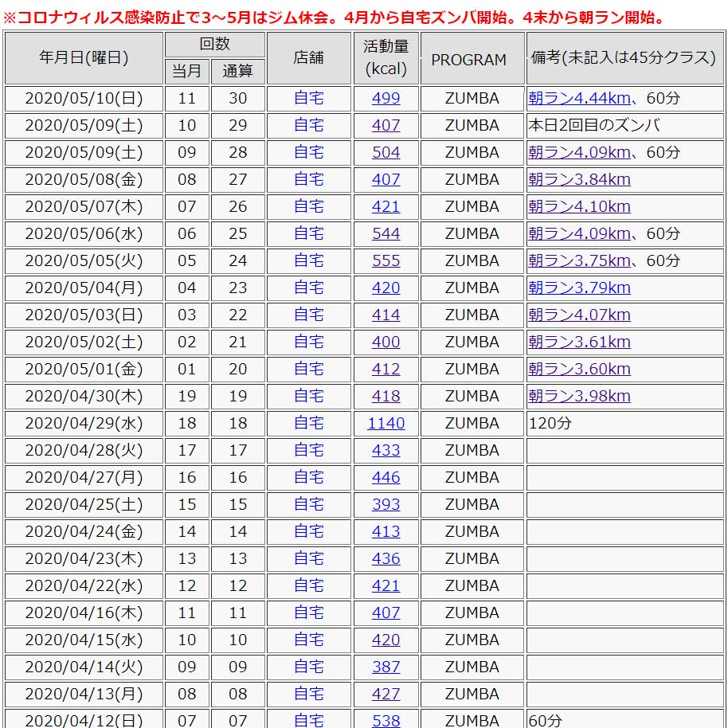This screenshot has width=728, height=728.
Task: Open the 自宅 link for 2020/05/05
Action: click(x=309, y=261)
